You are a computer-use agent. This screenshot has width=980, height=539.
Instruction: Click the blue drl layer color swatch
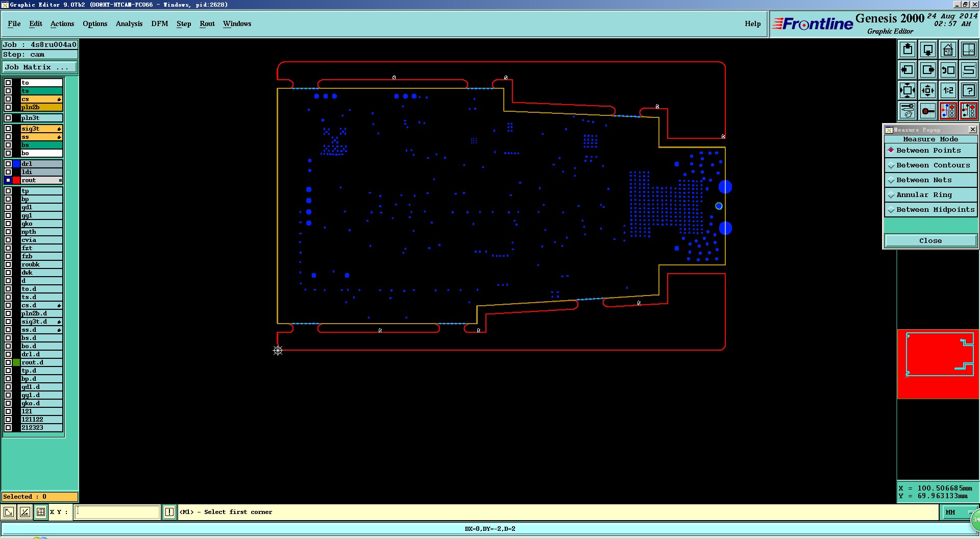(x=17, y=164)
